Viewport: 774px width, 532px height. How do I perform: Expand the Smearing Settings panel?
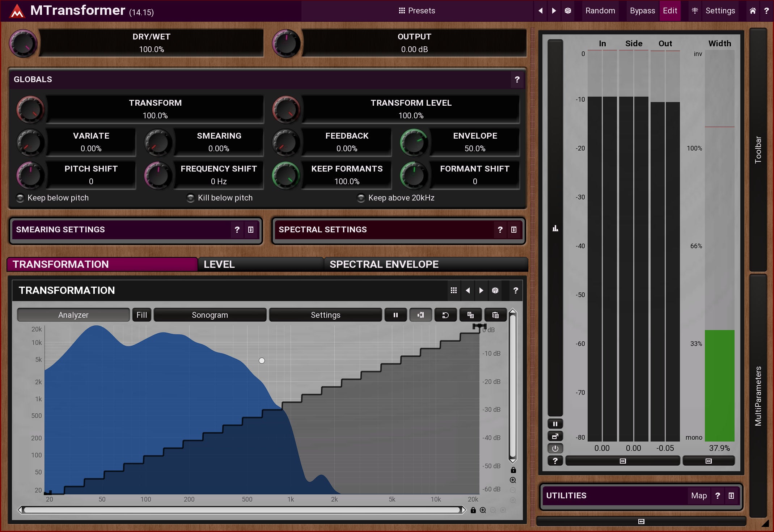click(251, 229)
